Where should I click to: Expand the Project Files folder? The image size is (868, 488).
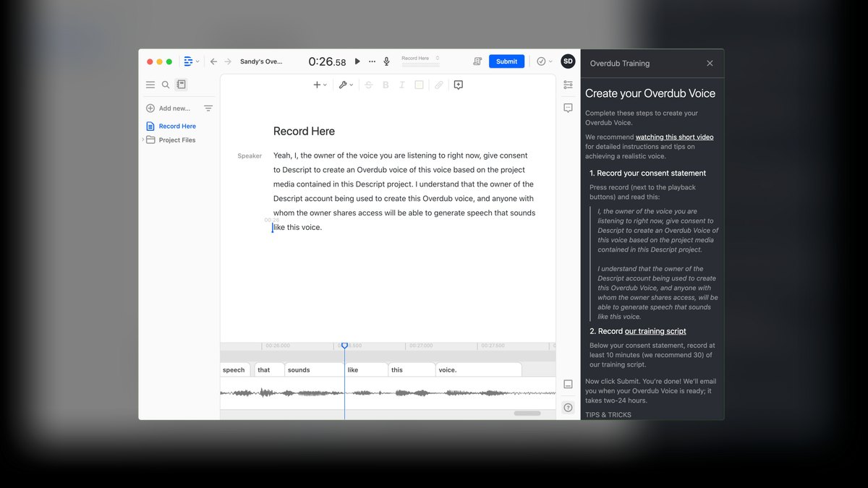pyautogui.click(x=142, y=140)
